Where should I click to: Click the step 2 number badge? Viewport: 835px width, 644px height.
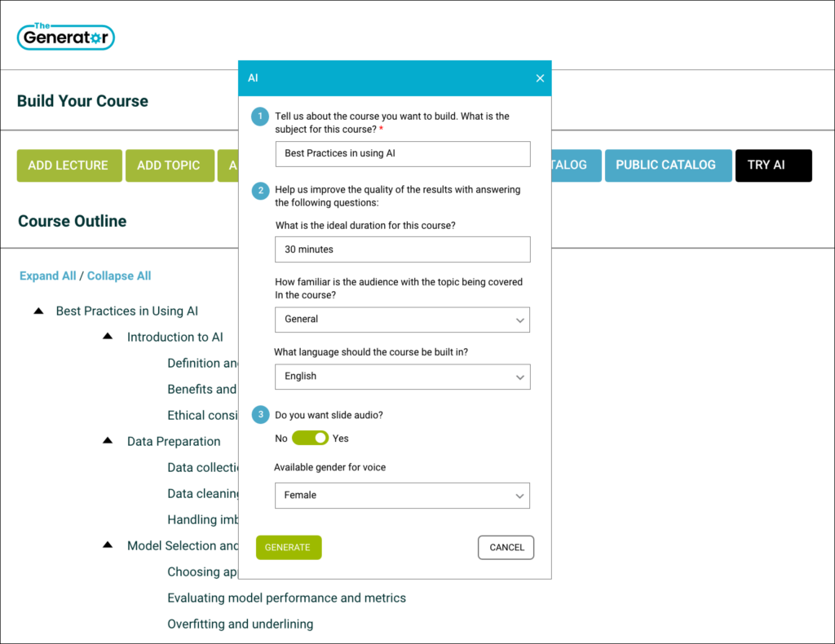pyautogui.click(x=260, y=190)
